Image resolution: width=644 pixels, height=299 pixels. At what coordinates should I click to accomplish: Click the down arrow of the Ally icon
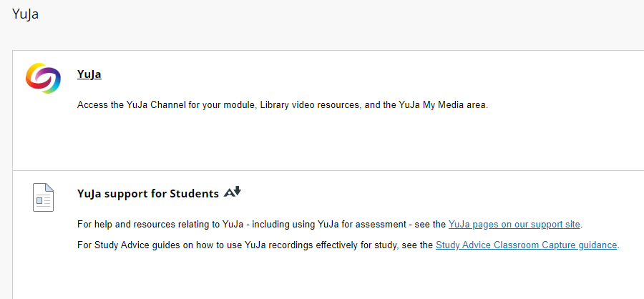tap(238, 190)
